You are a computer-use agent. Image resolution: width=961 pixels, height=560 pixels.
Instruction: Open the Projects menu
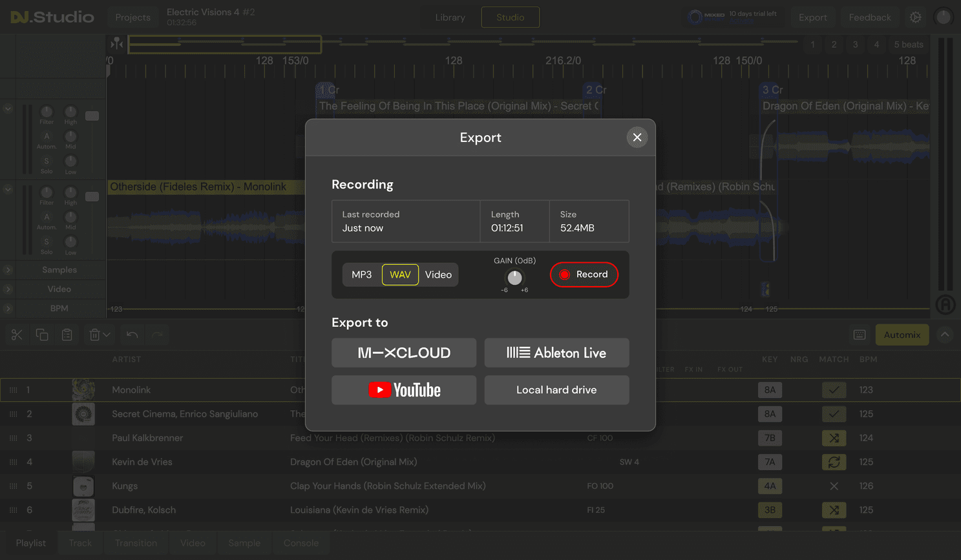132,17
